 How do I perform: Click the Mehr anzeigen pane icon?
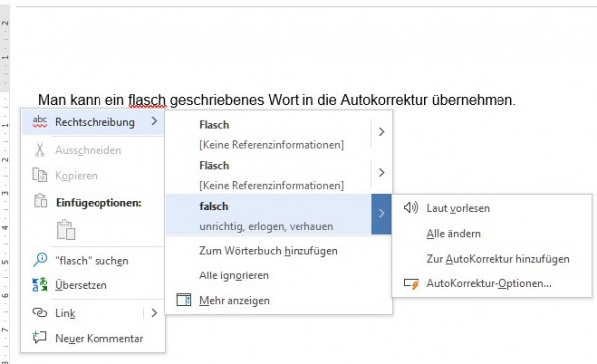tap(183, 300)
